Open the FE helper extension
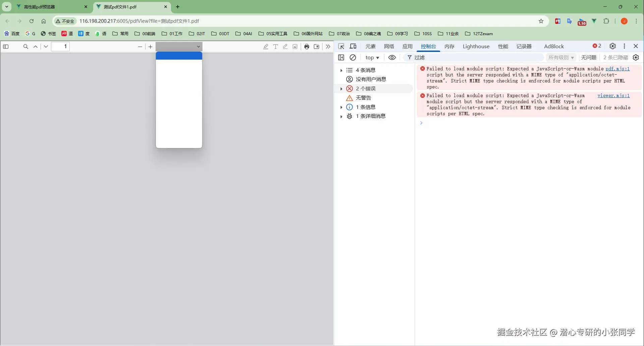 coord(558,21)
